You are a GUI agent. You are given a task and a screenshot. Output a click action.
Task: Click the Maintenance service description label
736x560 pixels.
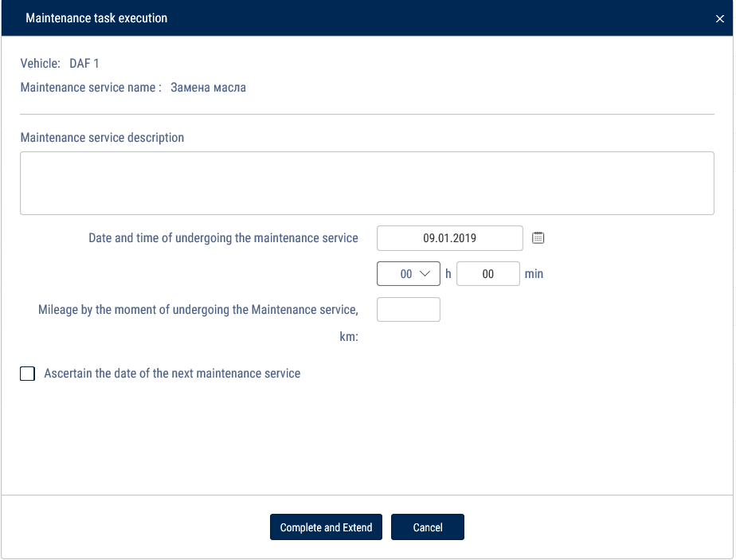click(x=102, y=138)
